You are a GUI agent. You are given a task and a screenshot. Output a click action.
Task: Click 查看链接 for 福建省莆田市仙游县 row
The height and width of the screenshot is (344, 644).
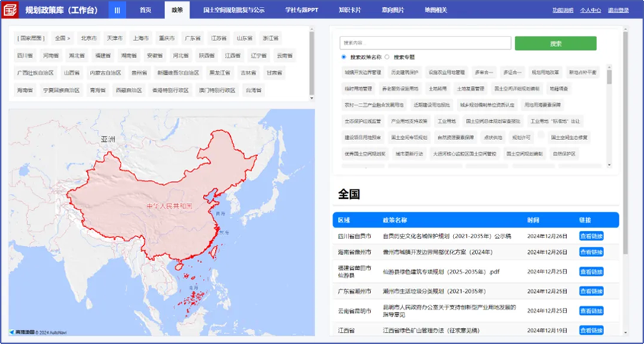coord(591,272)
